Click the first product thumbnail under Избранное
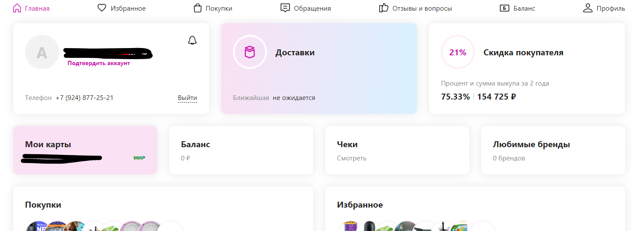Image resolution: width=644 pixels, height=231 pixels. [x=350, y=227]
